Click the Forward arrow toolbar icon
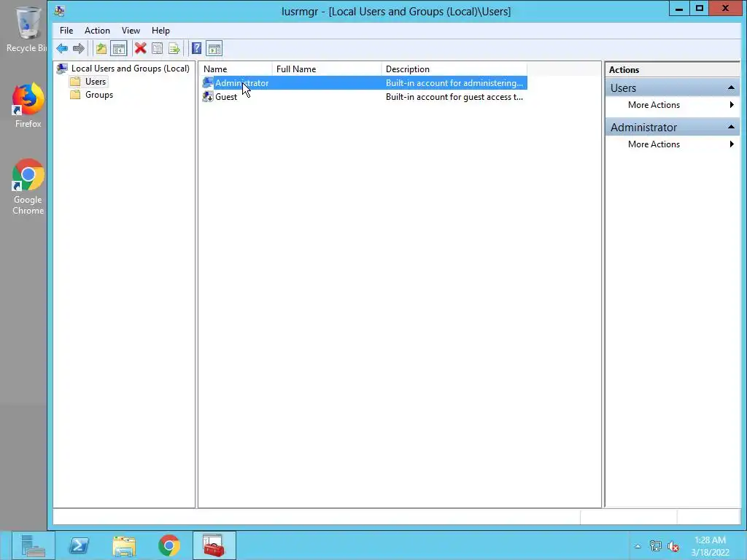The image size is (747, 560). coord(79,48)
